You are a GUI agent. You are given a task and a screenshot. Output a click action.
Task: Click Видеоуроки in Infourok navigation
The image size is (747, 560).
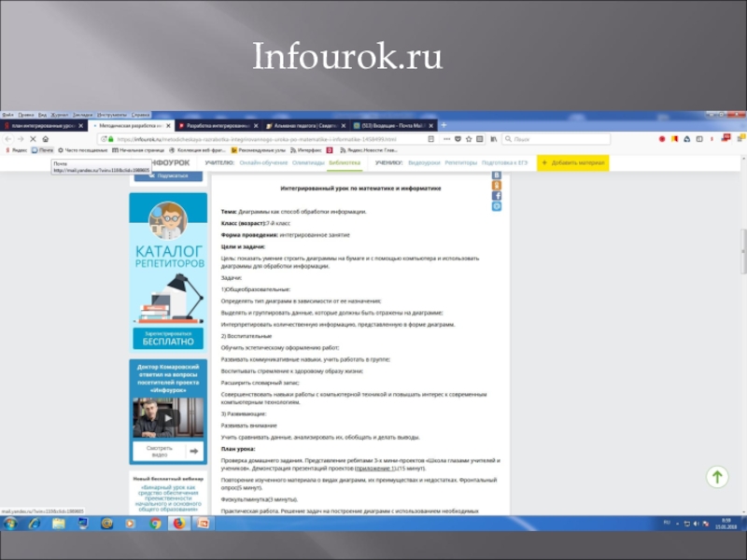[424, 162]
